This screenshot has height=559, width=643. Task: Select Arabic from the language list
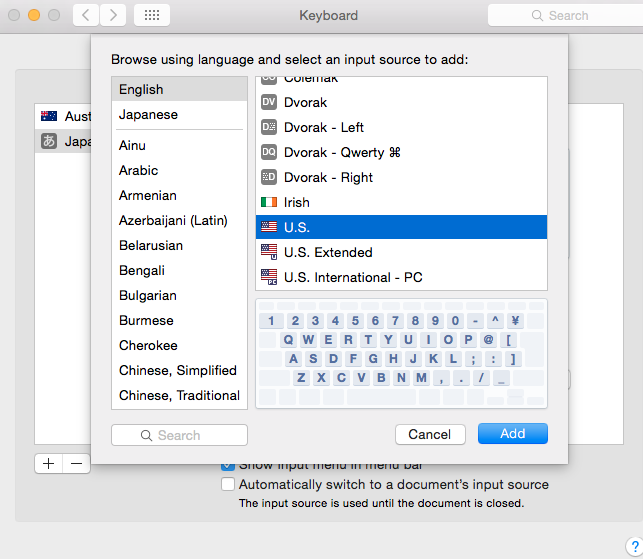click(138, 170)
